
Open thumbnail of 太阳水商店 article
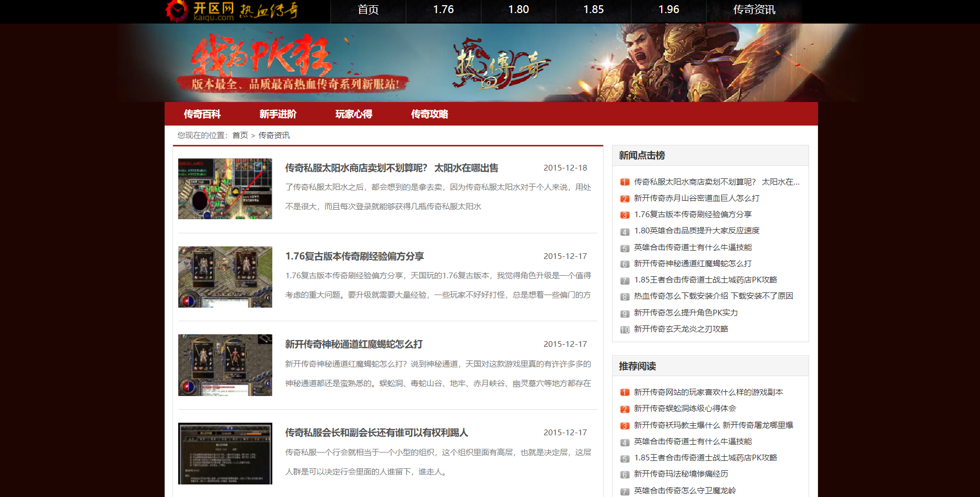click(x=225, y=189)
